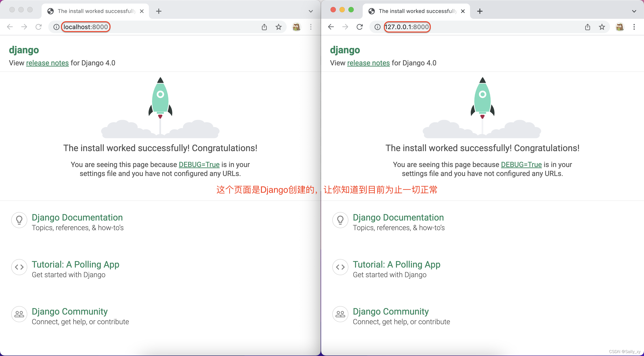The height and width of the screenshot is (356, 644).
Task: Expand tab search chevron in 127.0.0.1 window
Action: click(634, 11)
